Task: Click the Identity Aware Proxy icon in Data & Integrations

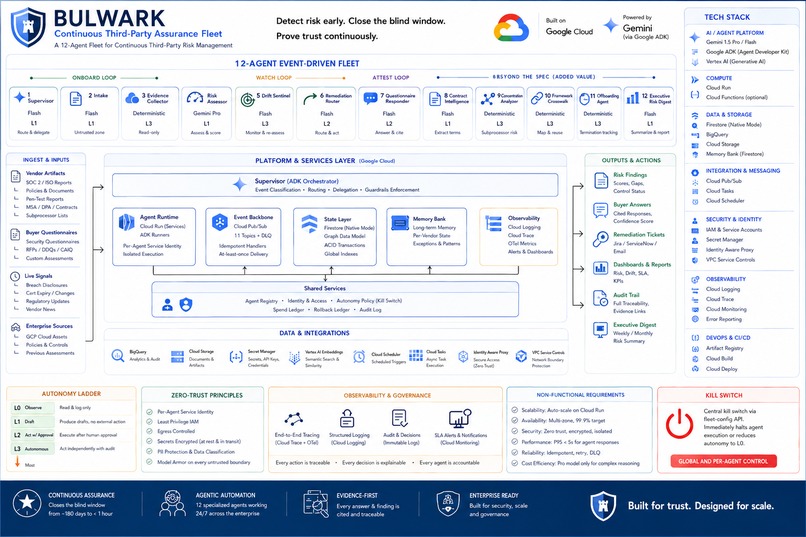Action: pos(463,356)
